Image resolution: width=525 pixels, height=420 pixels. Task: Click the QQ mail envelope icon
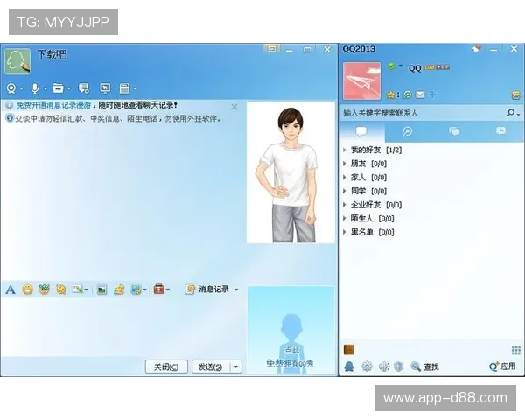(420, 94)
